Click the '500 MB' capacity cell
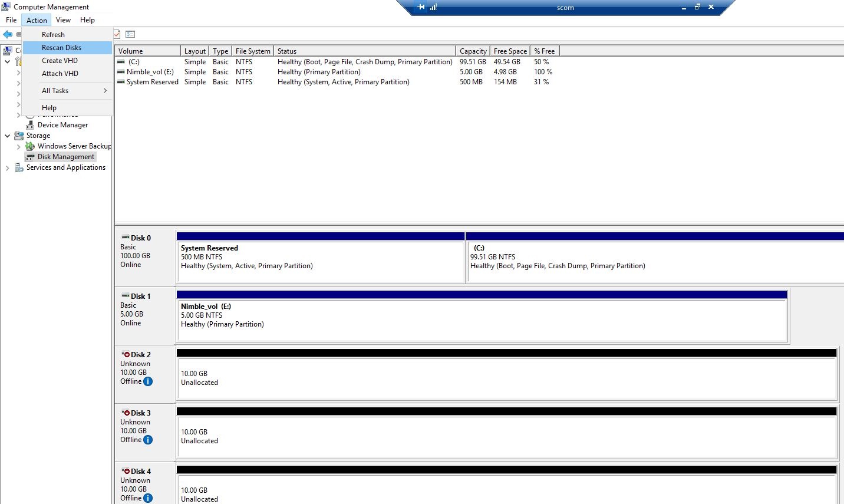The height and width of the screenshot is (504, 844). click(471, 82)
